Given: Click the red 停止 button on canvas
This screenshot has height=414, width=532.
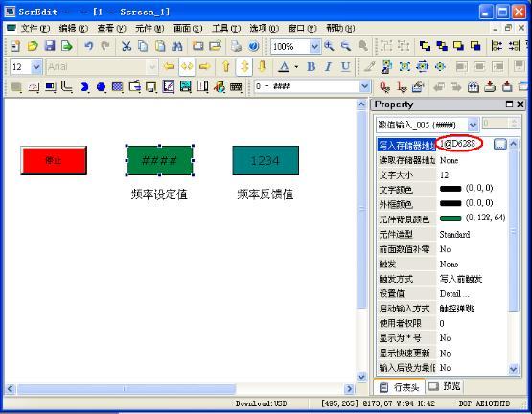Looking at the screenshot, I should point(54,160).
